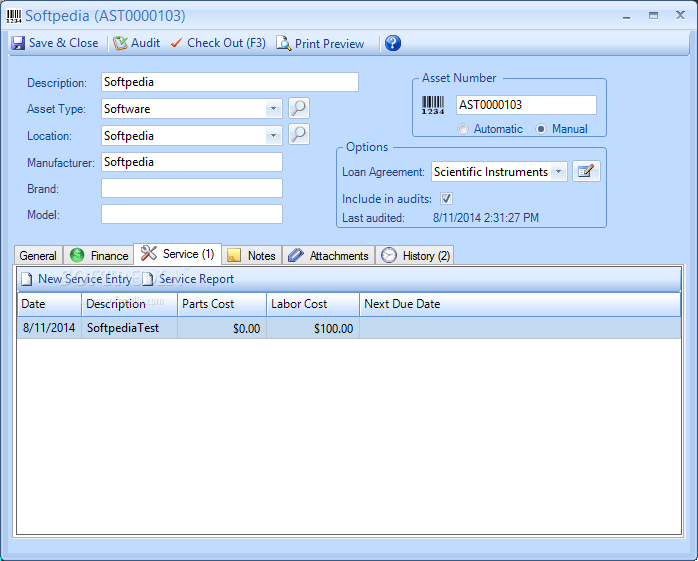Click the Service tab tools icon
This screenshot has width=698, height=561.
(149, 253)
